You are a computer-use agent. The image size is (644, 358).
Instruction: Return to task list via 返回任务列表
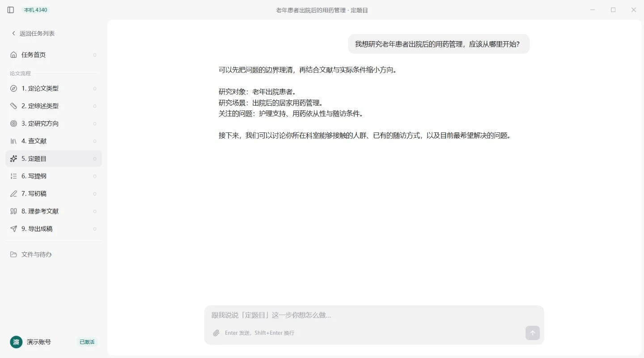(33, 33)
